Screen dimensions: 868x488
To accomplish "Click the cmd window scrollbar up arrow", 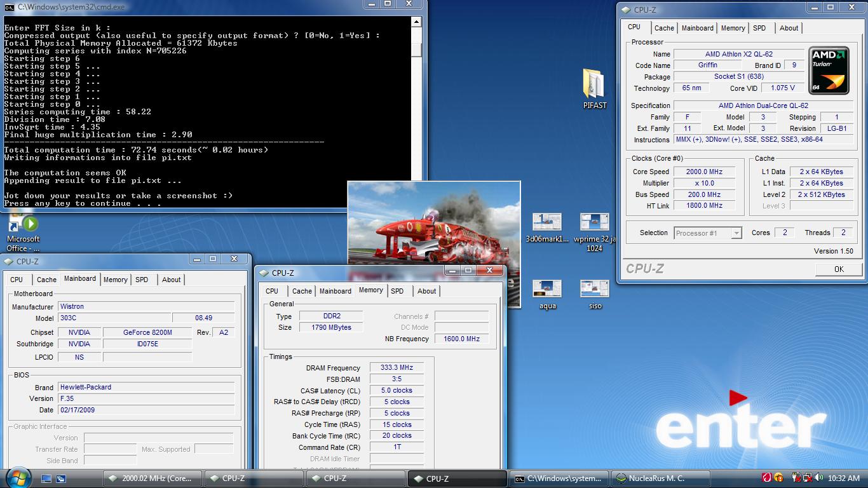I will click(x=416, y=22).
